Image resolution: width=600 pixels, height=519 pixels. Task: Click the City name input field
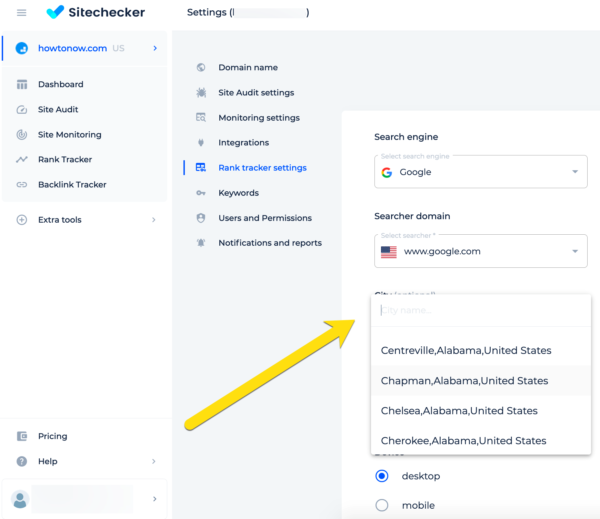pos(481,310)
